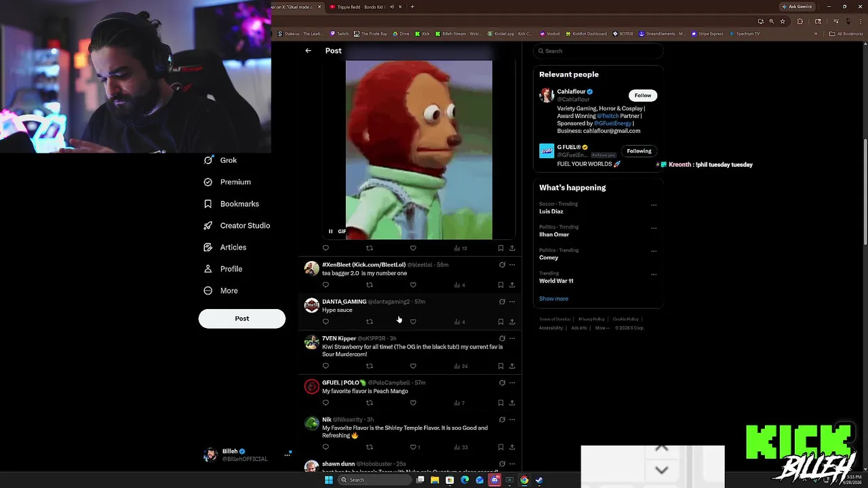This screenshot has width=868, height=488.
Task: Open options for Comey trend
Action: (x=654, y=251)
